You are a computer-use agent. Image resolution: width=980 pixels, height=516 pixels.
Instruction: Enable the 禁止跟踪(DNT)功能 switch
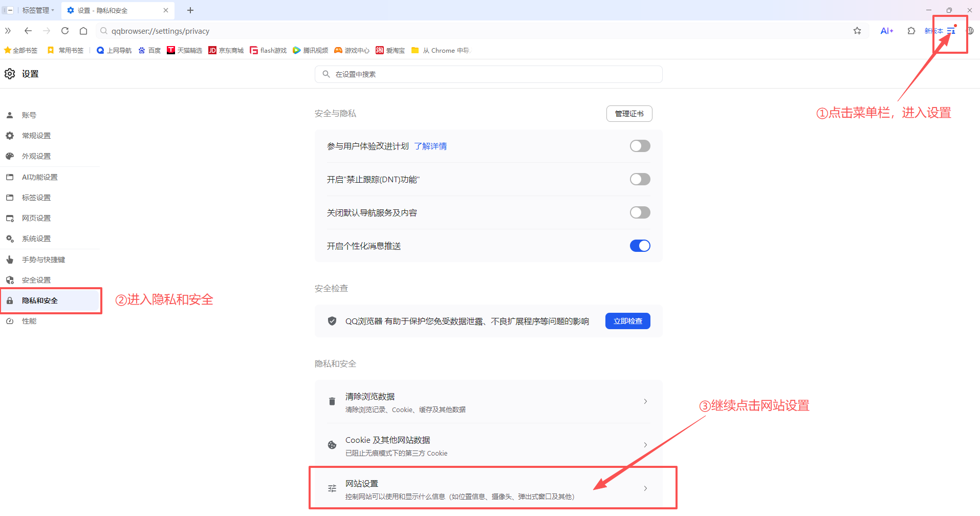640,179
